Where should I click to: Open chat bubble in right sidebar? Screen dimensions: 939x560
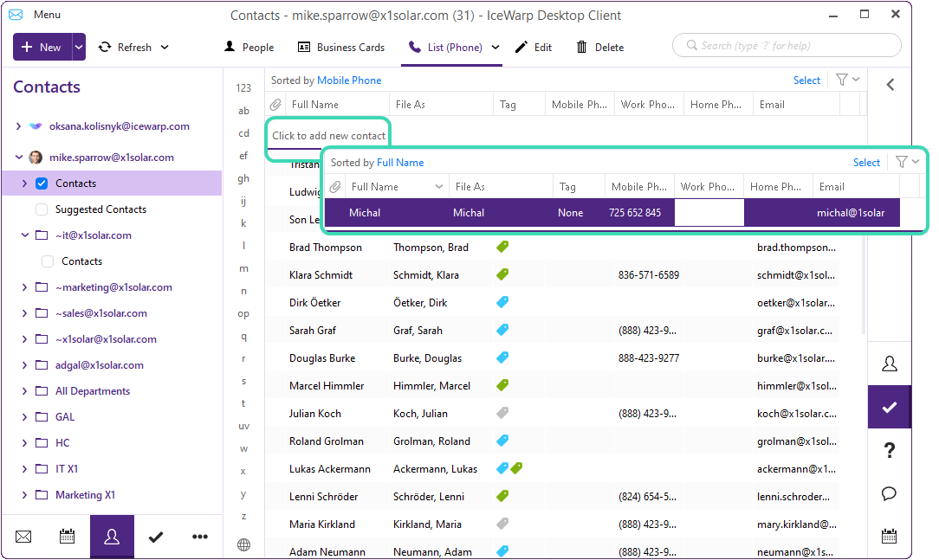pos(890,493)
